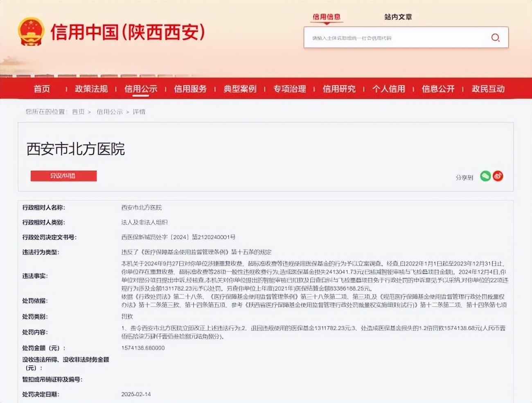532x403 pixels.
Task: Open the 信息公开 nav item
Action: (438, 89)
